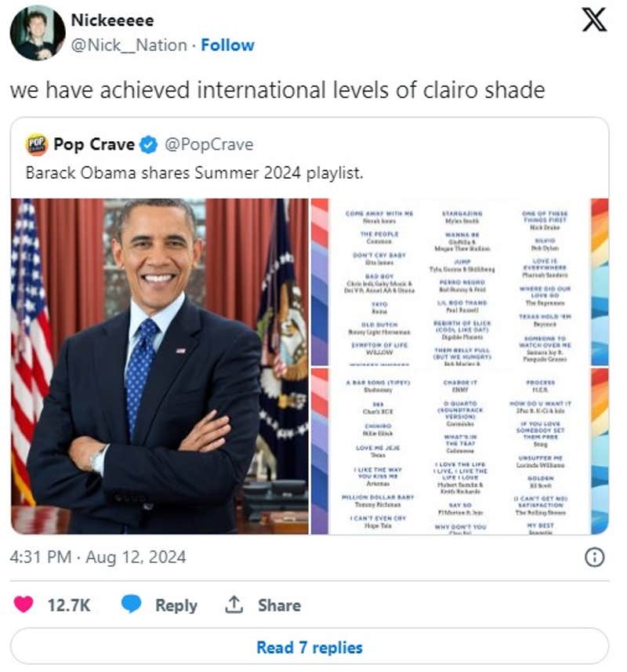Follow the account @Nick__Nation

click(228, 45)
